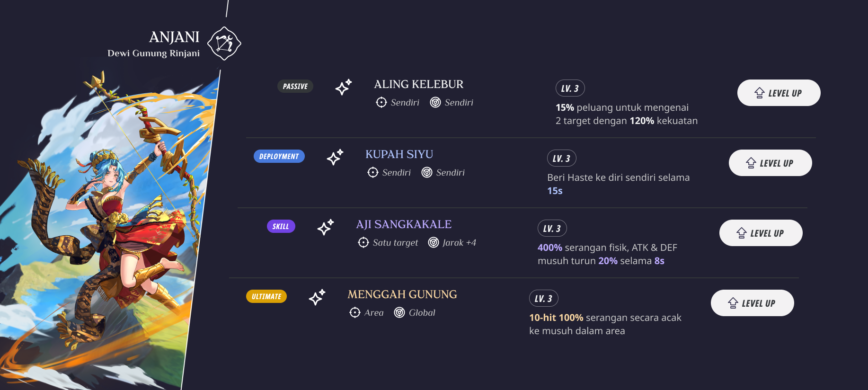This screenshot has height=390, width=868.
Task: Click the crosshair icon beside KUPAH SIYU's Sendiri
Action: tap(372, 173)
